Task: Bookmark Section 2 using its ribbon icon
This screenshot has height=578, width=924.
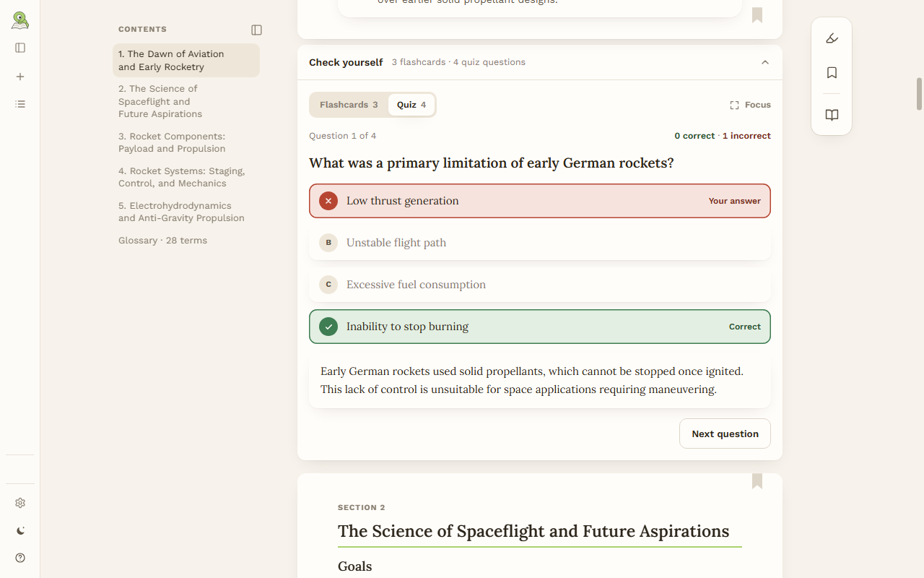Action: (x=757, y=481)
